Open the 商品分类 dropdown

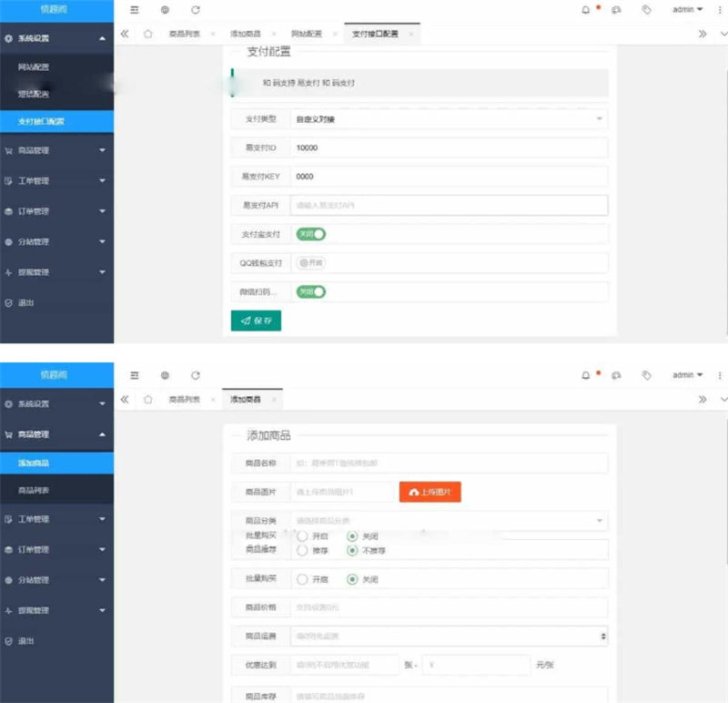449,521
